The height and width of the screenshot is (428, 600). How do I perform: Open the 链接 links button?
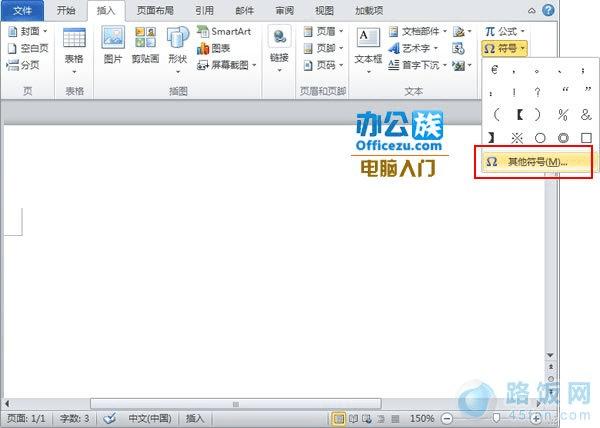[x=279, y=50]
